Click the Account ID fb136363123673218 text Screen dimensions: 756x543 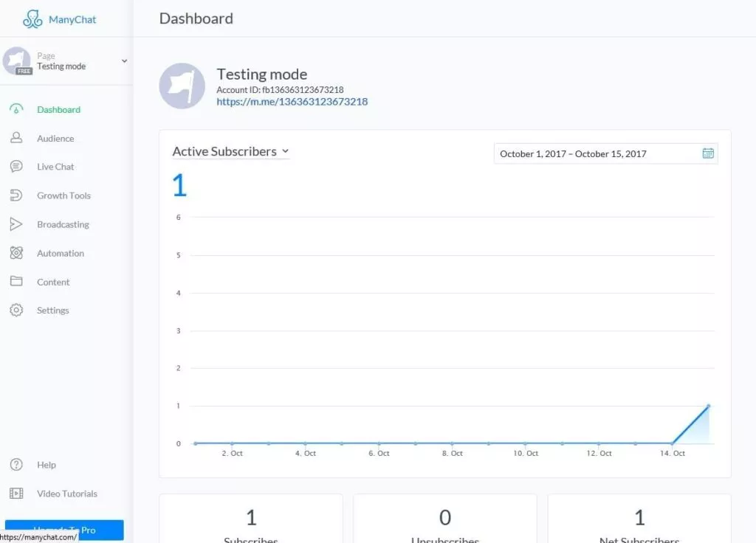tap(280, 89)
